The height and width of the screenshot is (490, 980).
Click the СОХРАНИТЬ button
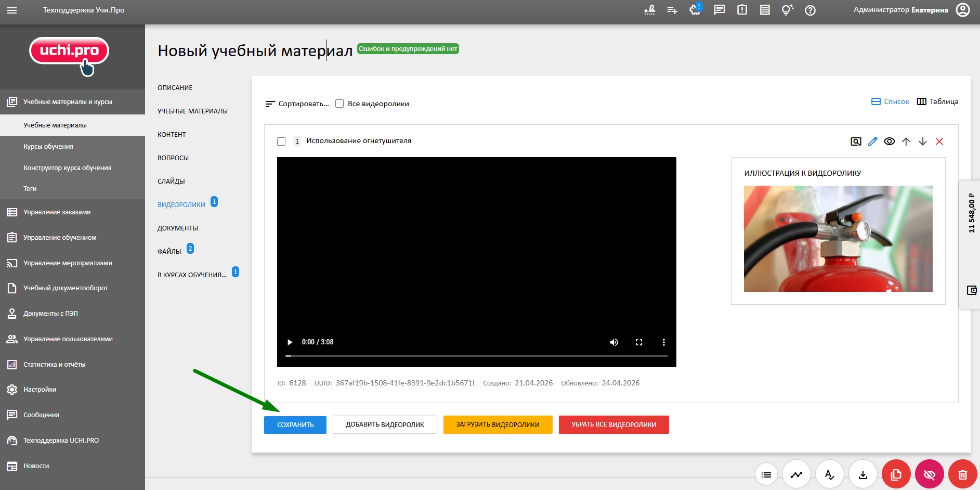(x=295, y=424)
